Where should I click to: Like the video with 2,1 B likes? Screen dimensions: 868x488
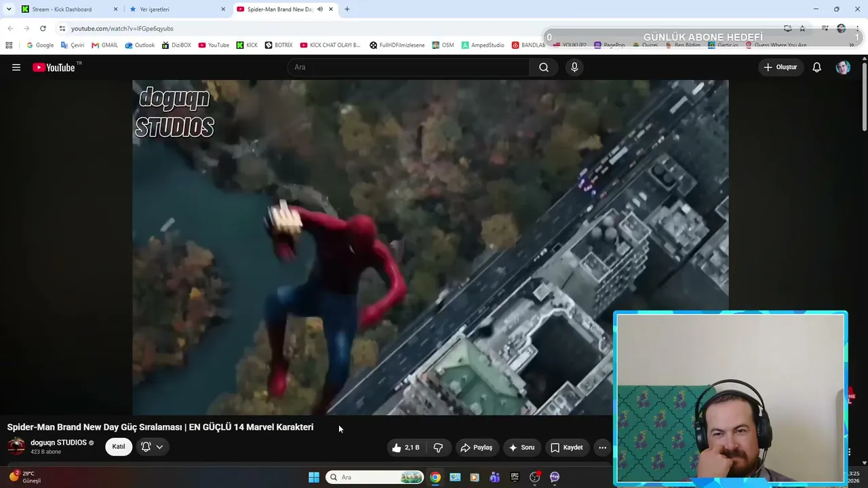pos(406,447)
